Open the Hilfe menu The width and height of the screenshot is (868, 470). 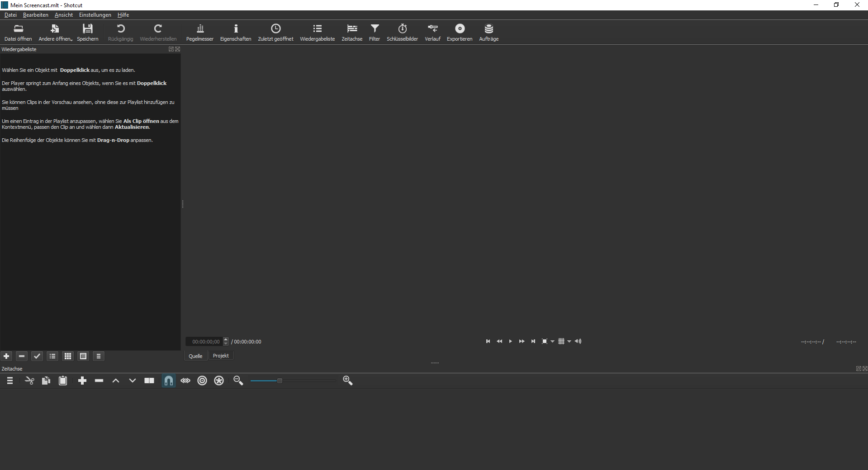123,15
